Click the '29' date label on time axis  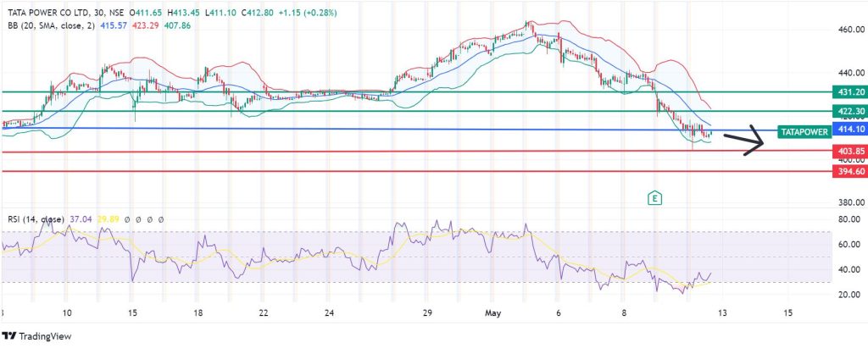click(x=426, y=313)
